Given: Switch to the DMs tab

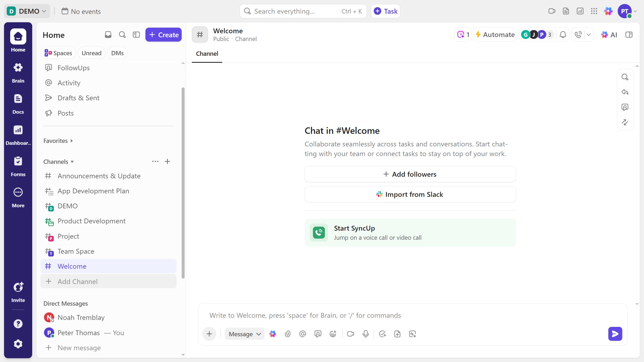Looking at the screenshot, I should (117, 53).
